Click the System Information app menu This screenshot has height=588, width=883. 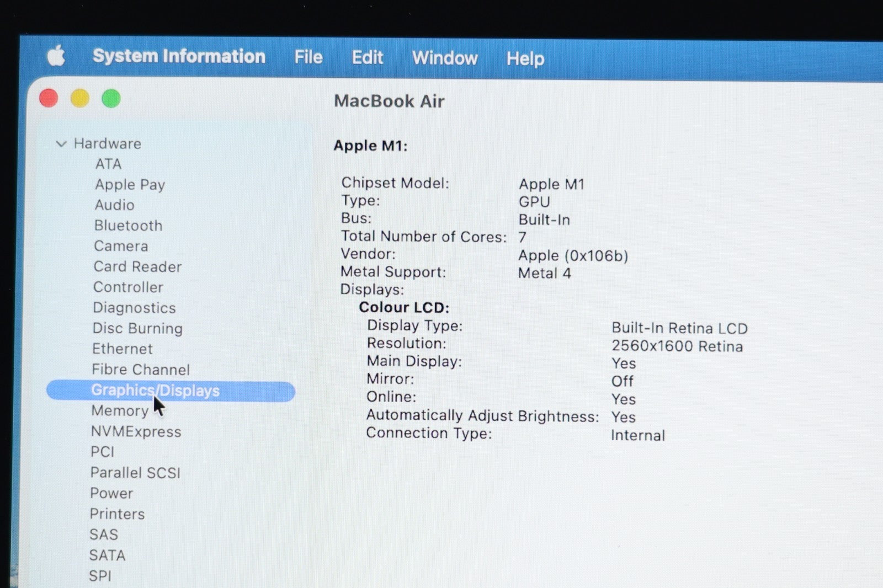(179, 56)
